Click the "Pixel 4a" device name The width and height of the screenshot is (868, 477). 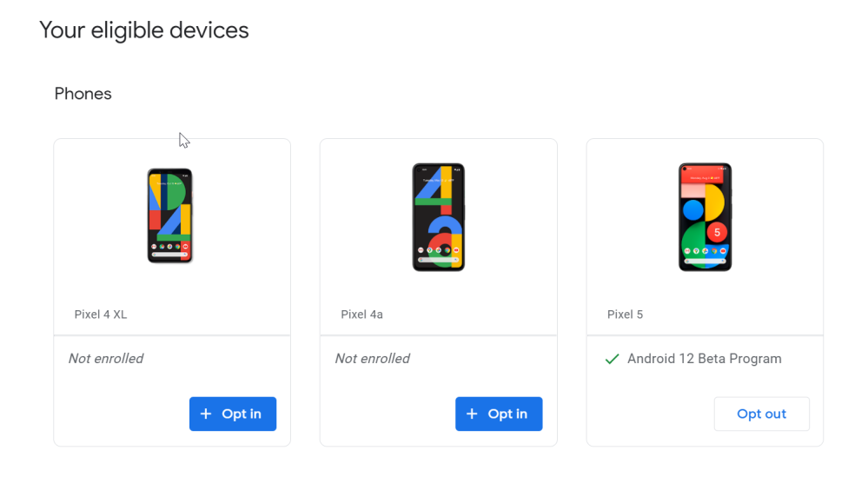tap(361, 315)
